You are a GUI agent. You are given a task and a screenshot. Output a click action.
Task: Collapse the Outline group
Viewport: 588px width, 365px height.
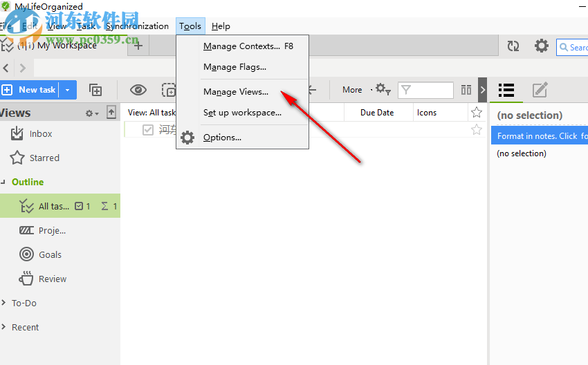[x=3, y=182]
